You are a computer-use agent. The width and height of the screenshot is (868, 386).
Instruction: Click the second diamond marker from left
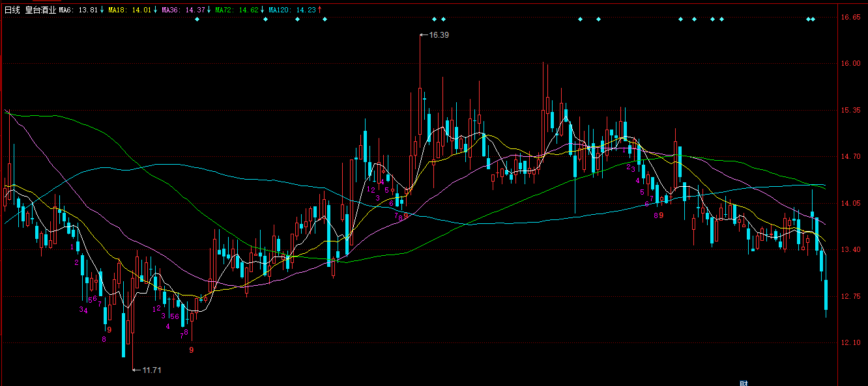pos(265,20)
